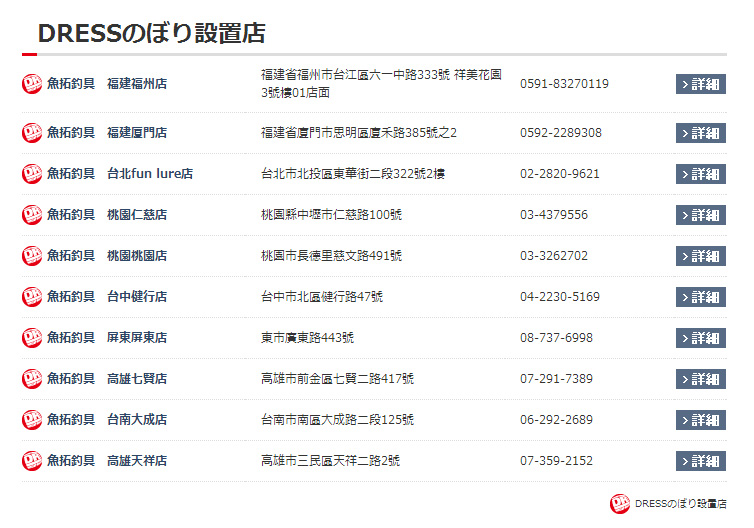
Task: Select store name 魚拓釣具 福建厦門店
Action: [107, 133]
